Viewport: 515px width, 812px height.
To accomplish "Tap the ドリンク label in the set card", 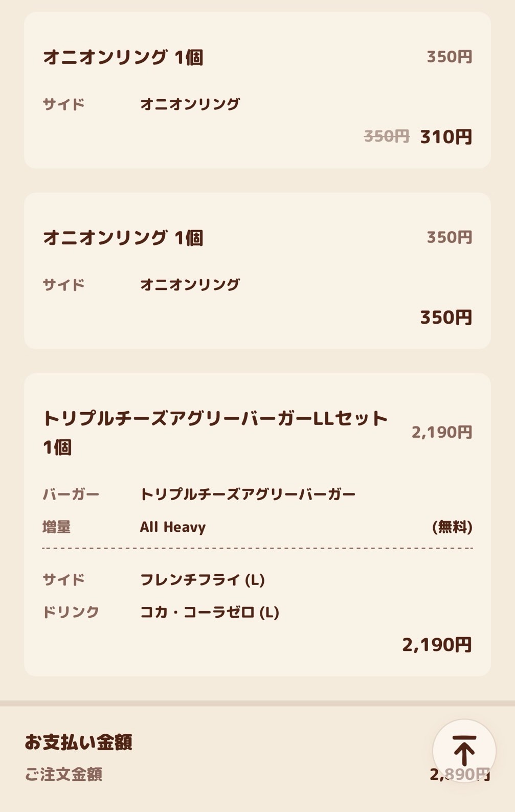I will (71, 612).
